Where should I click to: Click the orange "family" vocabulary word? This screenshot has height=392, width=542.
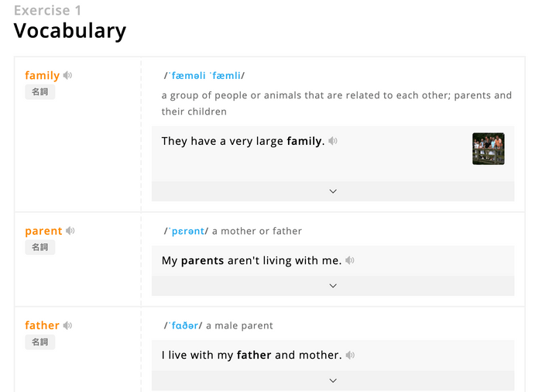click(x=42, y=75)
